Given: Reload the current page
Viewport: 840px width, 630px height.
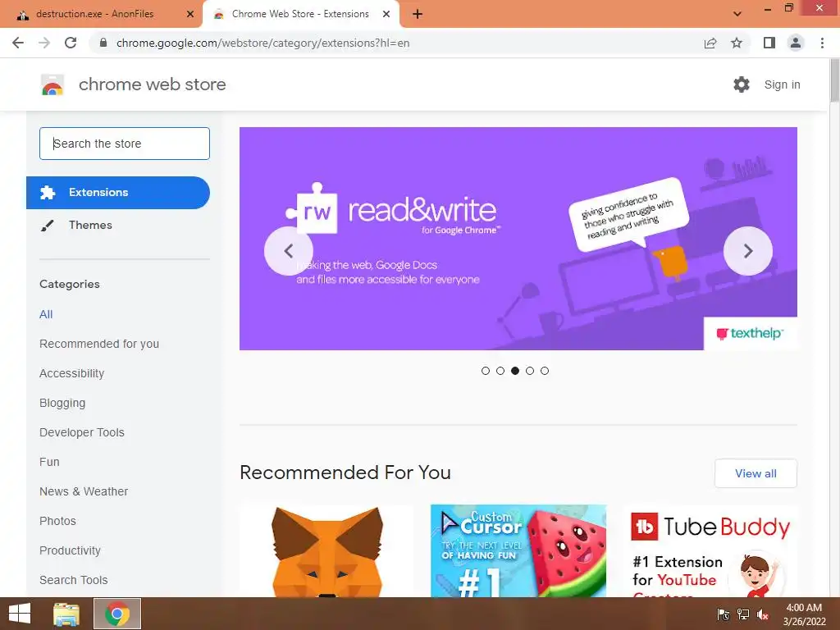Looking at the screenshot, I should [71, 43].
